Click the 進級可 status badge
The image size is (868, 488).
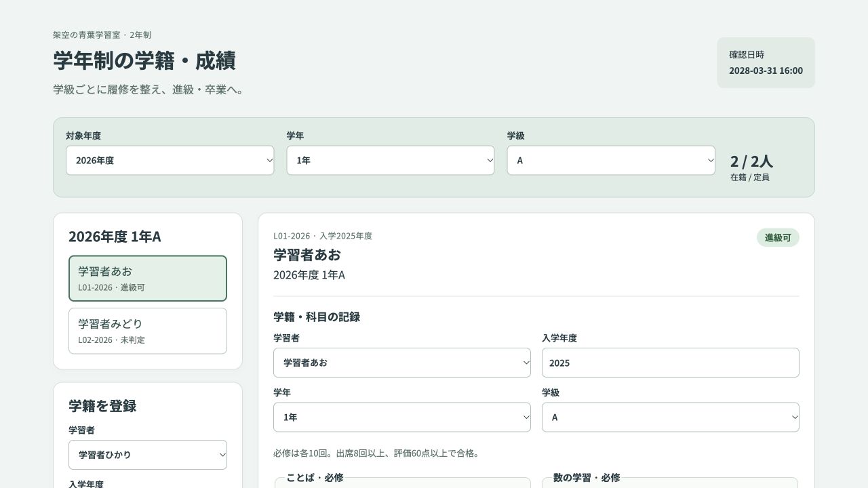pos(778,238)
